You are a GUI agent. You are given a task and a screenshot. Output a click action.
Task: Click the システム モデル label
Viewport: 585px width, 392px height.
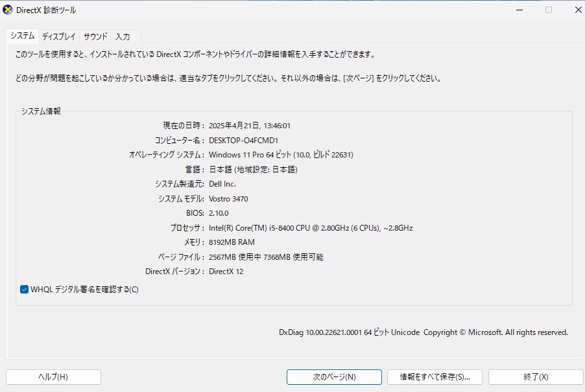click(181, 199)
